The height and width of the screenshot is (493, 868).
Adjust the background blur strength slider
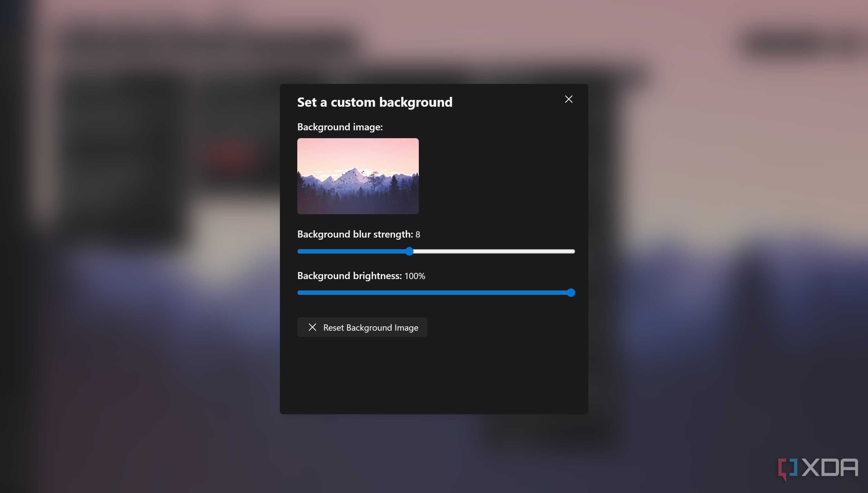[436, 251]
